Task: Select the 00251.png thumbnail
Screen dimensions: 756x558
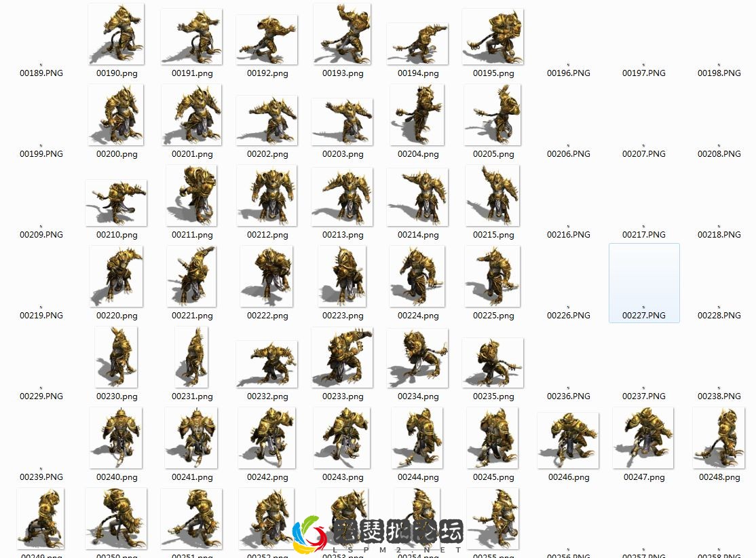Action: click(191, 519)
